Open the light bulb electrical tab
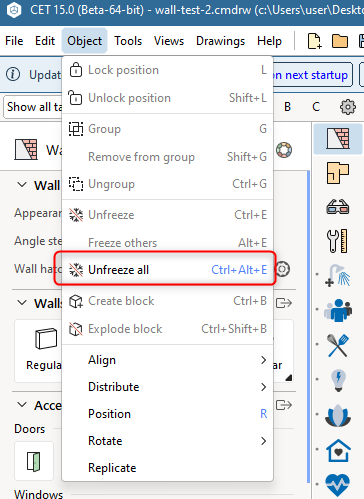Screen dimensions: 364x499 click(338, 380)
